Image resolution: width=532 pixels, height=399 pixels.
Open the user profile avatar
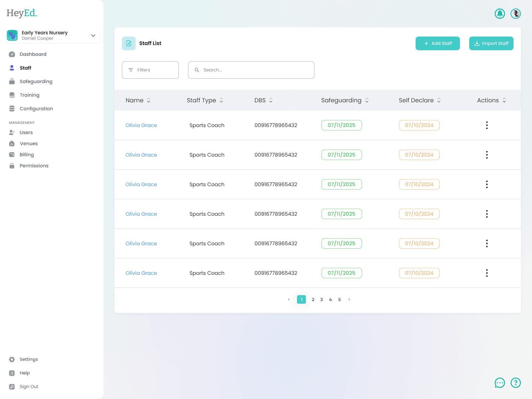[x=515, y=14]
